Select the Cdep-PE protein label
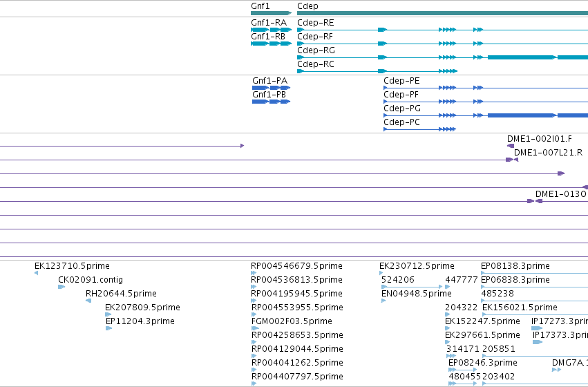The width and height of the screenshot is (588, 387). 401,81
